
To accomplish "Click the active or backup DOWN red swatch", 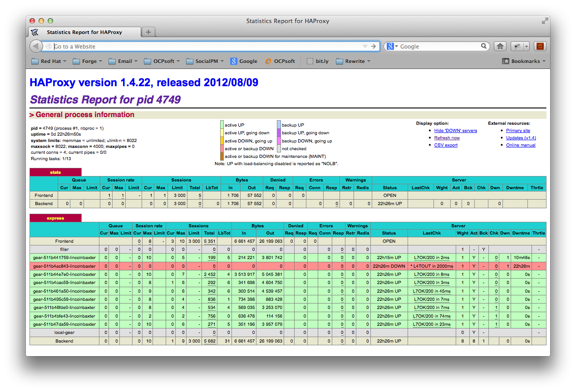I will point(222,148).
